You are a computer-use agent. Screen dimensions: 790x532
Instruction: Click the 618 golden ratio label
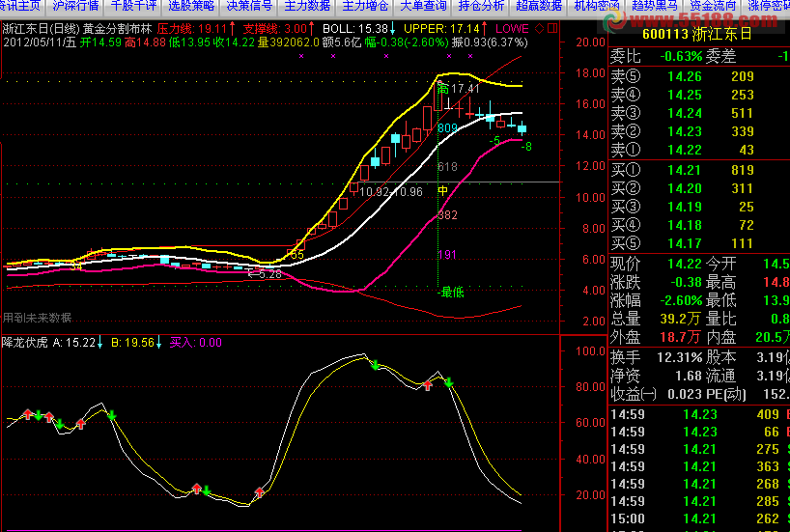click(x=447, y=167)
